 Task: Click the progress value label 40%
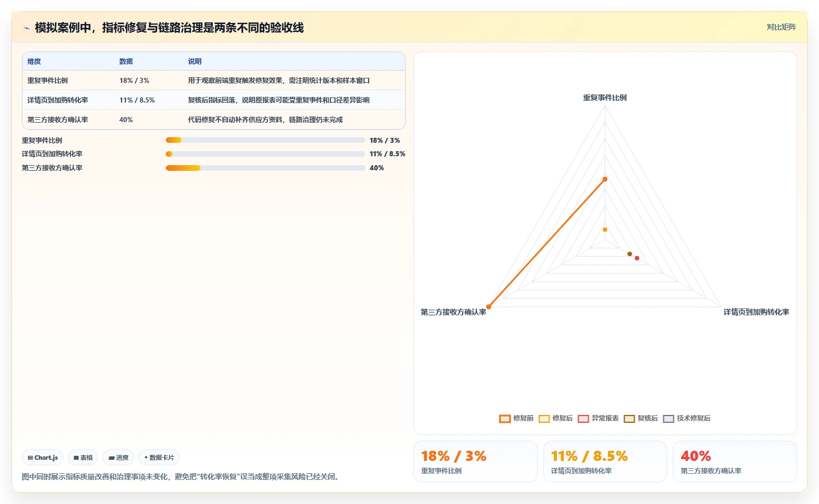[x=377, y=168]
